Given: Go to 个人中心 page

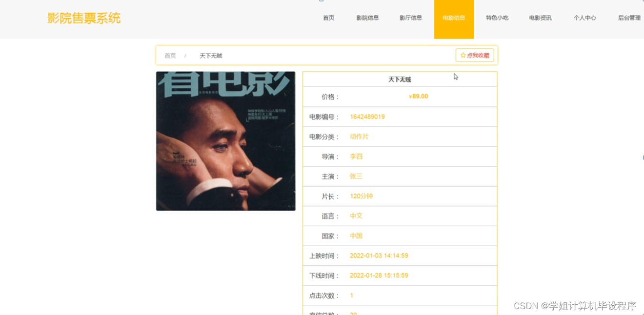Looking at the screenshot, I should point(585,18).
